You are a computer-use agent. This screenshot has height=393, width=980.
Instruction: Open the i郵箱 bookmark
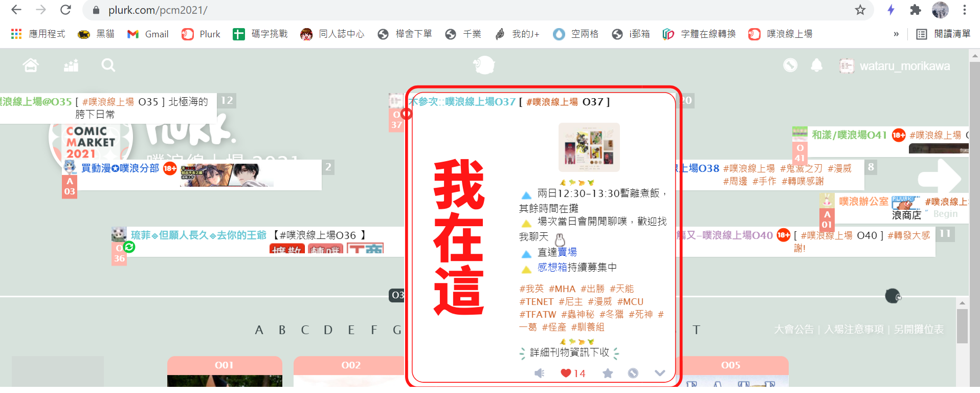(x=631, y=34)
